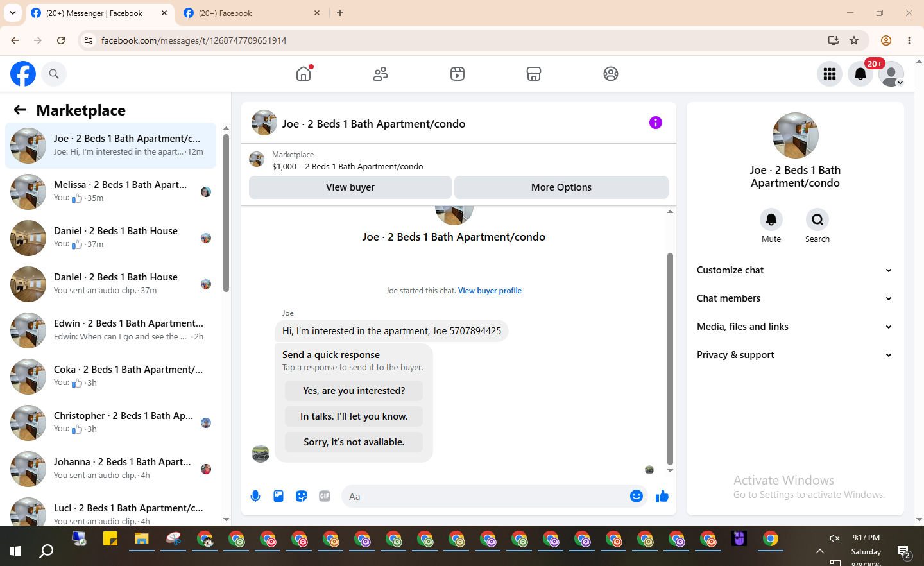Open the Gaming/Groups circle icon in navigation
This screenshot has height=566, width=924.
[611, 74]
